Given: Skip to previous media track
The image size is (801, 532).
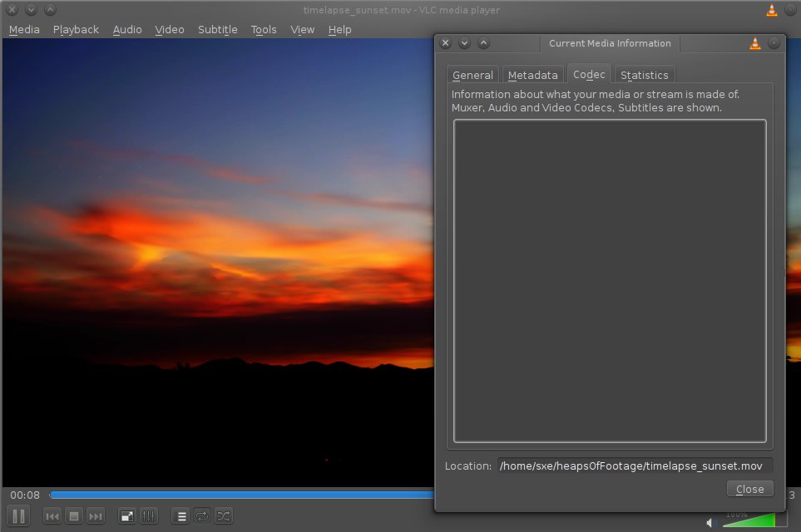Looking at the screenshot, I should click(52, 516).
